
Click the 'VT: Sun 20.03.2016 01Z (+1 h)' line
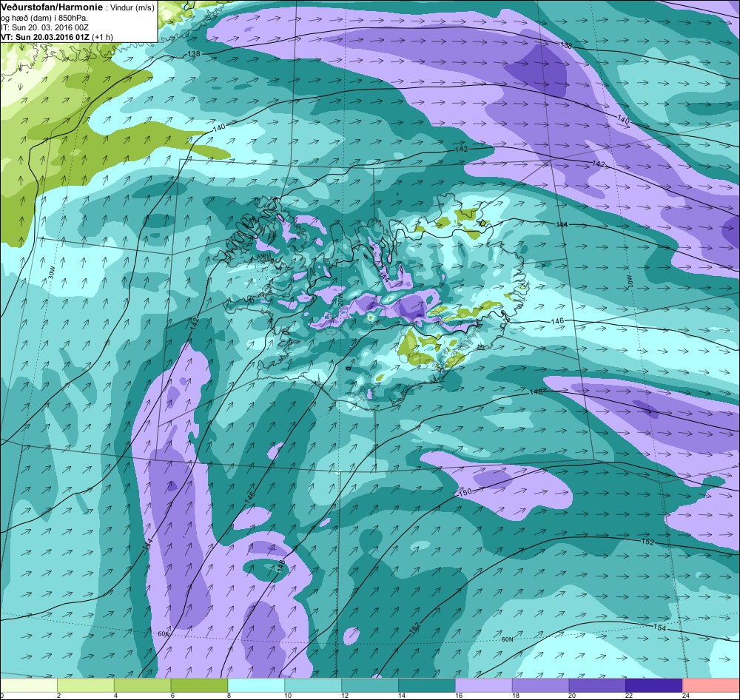(57, 37)
